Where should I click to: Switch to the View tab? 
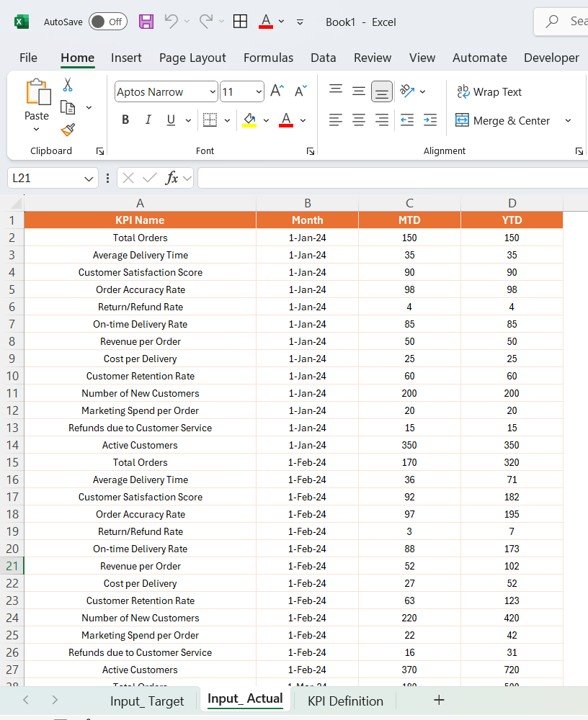point(422,57)
